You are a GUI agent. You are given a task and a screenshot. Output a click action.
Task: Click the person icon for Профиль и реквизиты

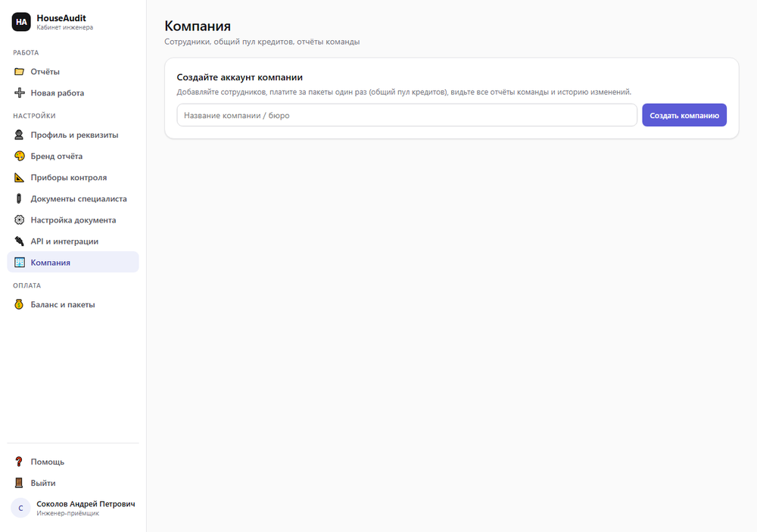tap(20, 135)
